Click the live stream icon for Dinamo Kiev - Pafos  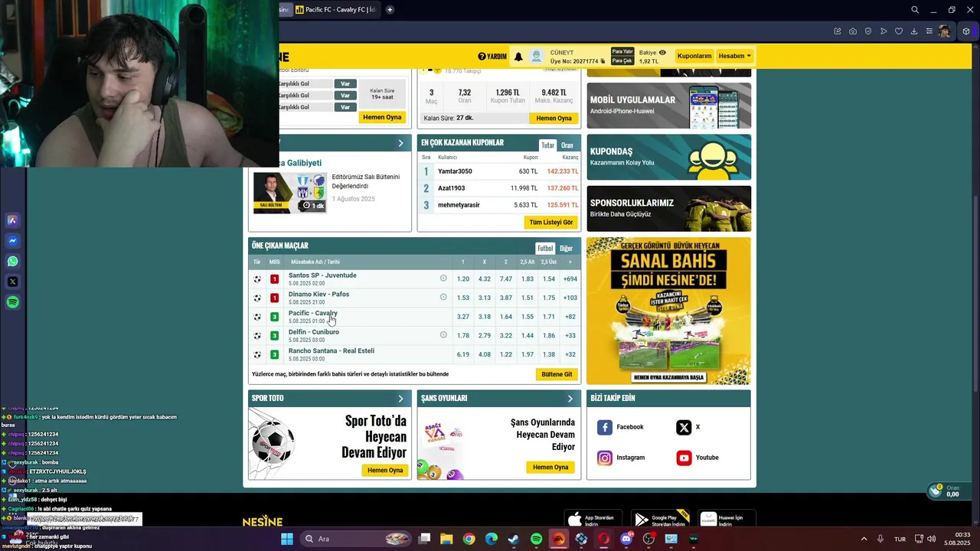pyautogui.click(x=443, y=297)
